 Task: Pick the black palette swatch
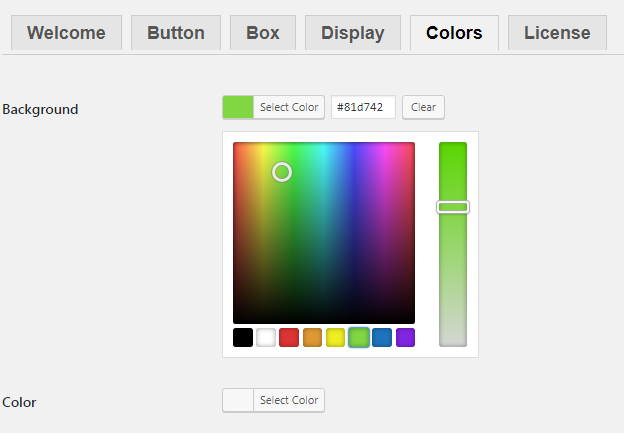point(243,337)
